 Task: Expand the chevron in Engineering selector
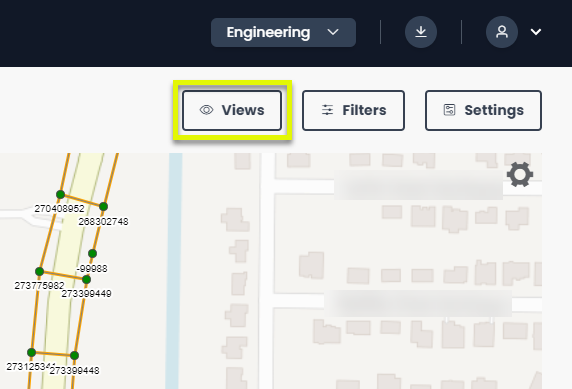(x=333, y=32)
